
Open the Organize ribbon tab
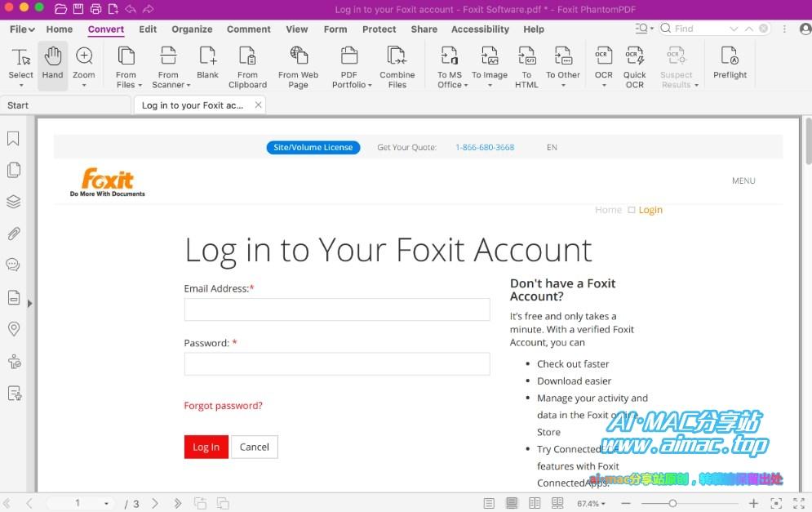(x=192, y=29)
